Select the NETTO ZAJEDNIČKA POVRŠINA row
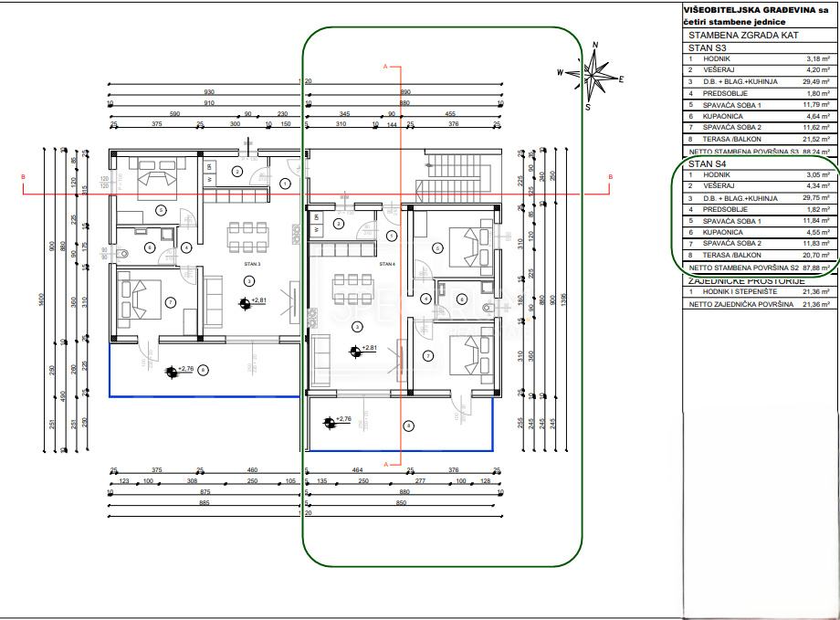The width and height of the screenshot is (840, 620). 759,304
